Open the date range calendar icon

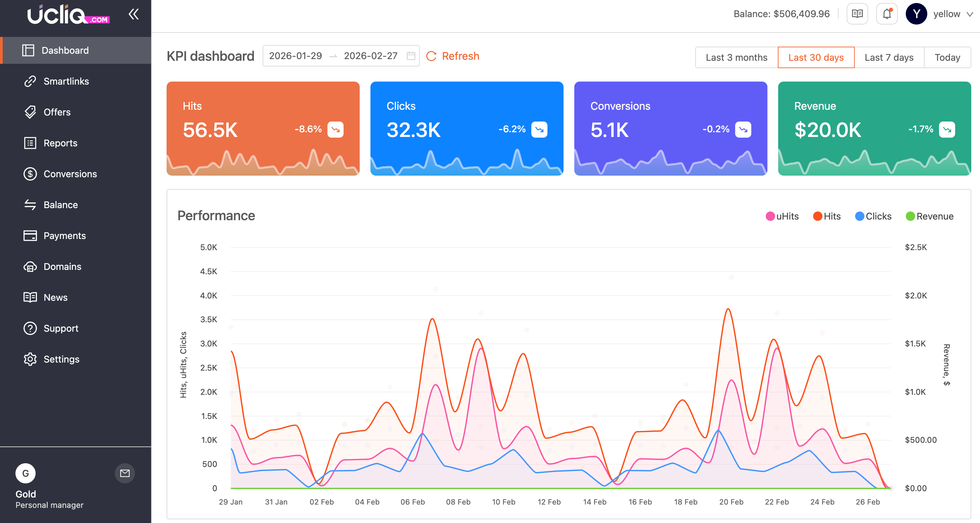411,56
